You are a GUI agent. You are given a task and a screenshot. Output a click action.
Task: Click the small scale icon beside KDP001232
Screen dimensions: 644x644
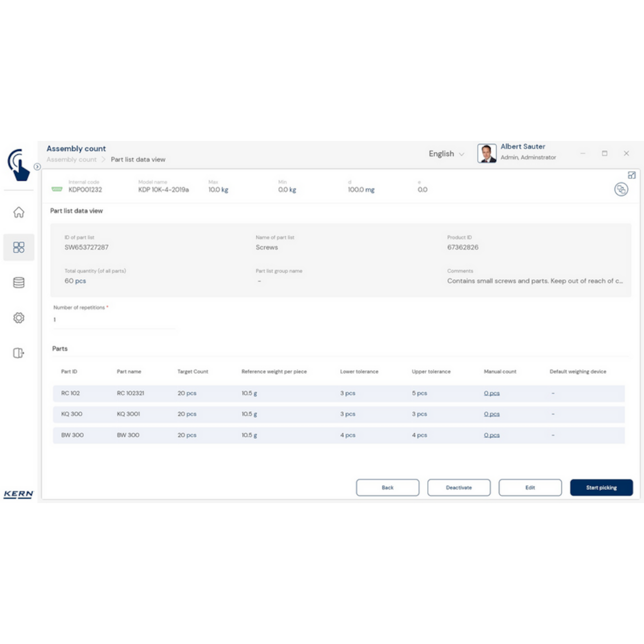(57, 190)
